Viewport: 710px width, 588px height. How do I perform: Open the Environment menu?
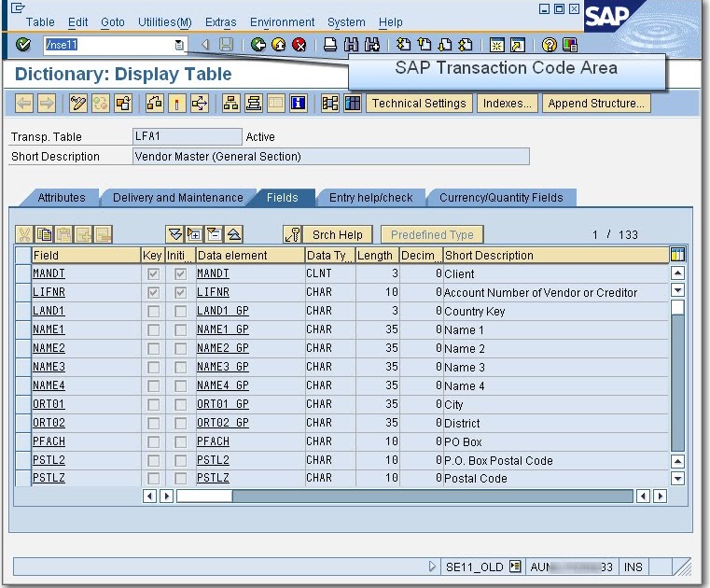(282, 22)
